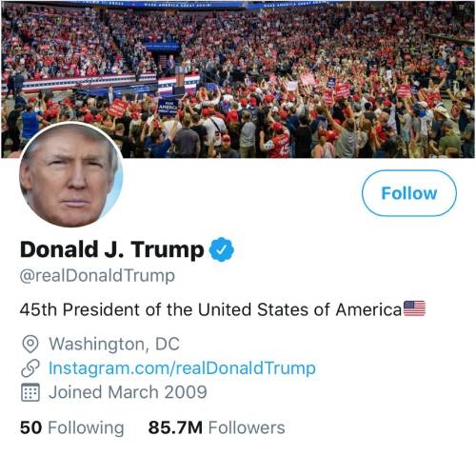Open the Instagram.com/realDonaldTrump link

[182, 368]
